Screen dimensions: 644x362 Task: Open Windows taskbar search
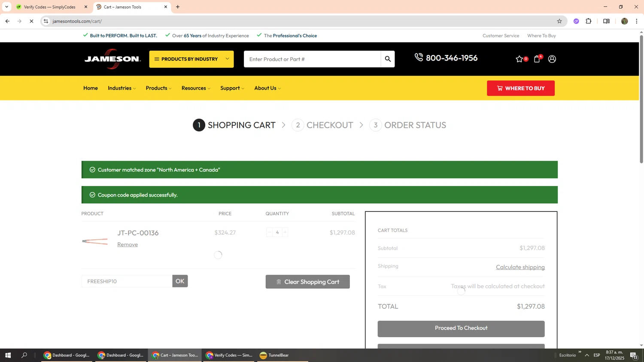click(x=24, y=355)
